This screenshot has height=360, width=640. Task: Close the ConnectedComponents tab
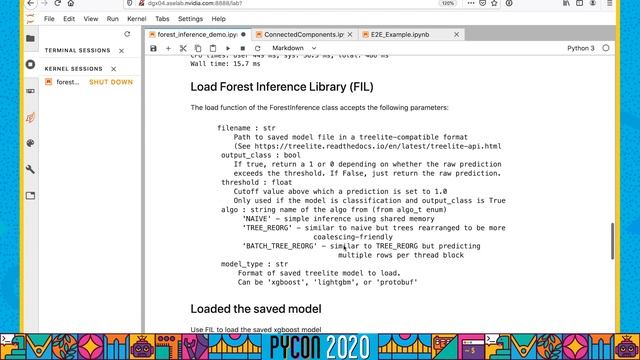[x=350, y=35]
